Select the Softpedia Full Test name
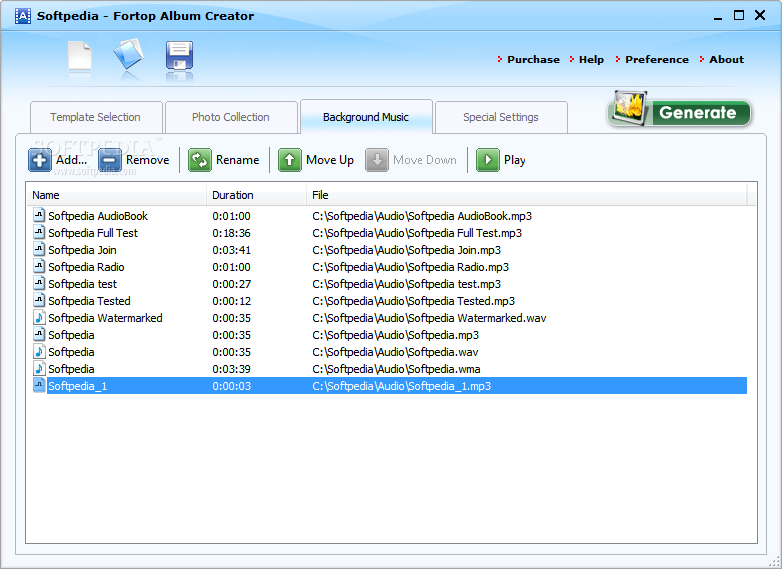The width and height of the screenshot is (782, 569). [93, 233]
